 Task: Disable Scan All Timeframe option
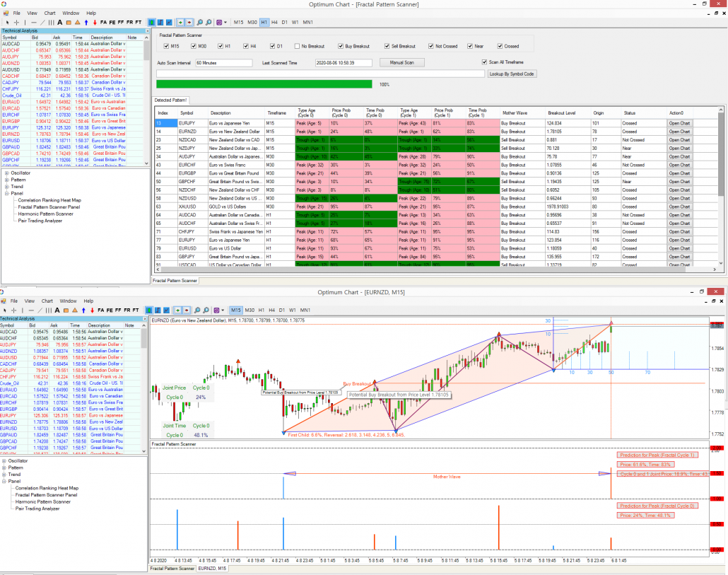483,62
